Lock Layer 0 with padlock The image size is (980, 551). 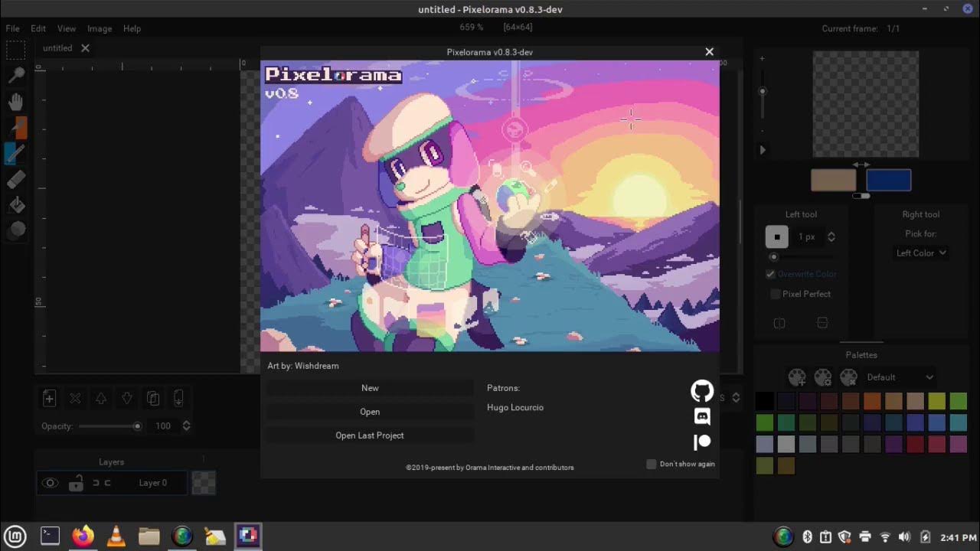(x=76, y=483)
